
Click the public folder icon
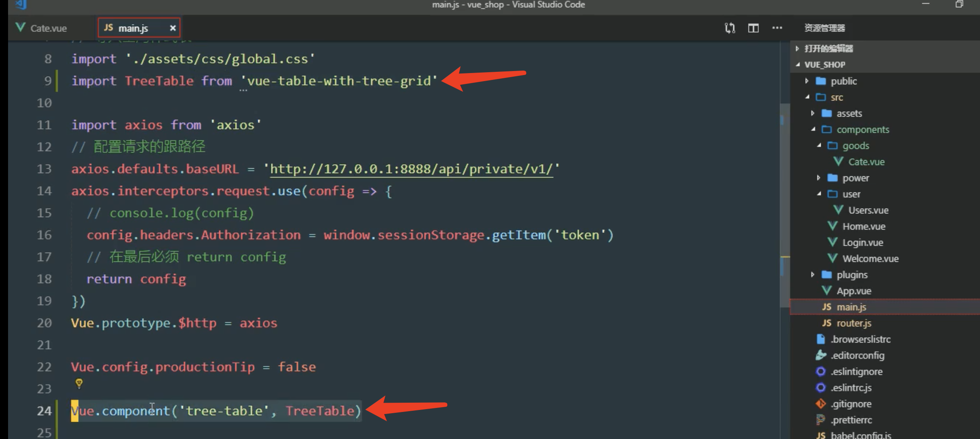pos(821,81)
